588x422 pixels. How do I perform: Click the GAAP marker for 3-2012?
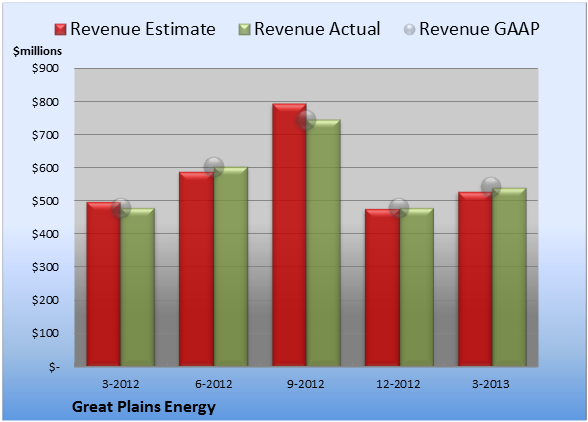click(121, 208)
